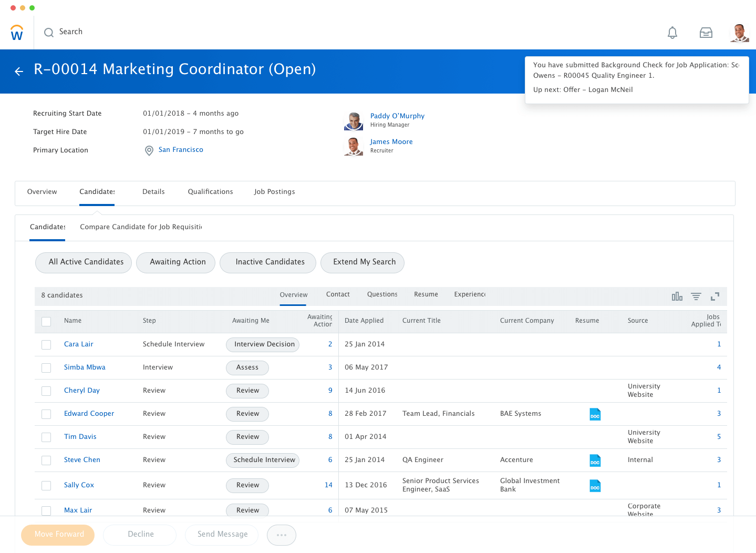The image size is (756, 553).
Task: Click Assess for Simba Mbwa
Action: coord(247,368)
